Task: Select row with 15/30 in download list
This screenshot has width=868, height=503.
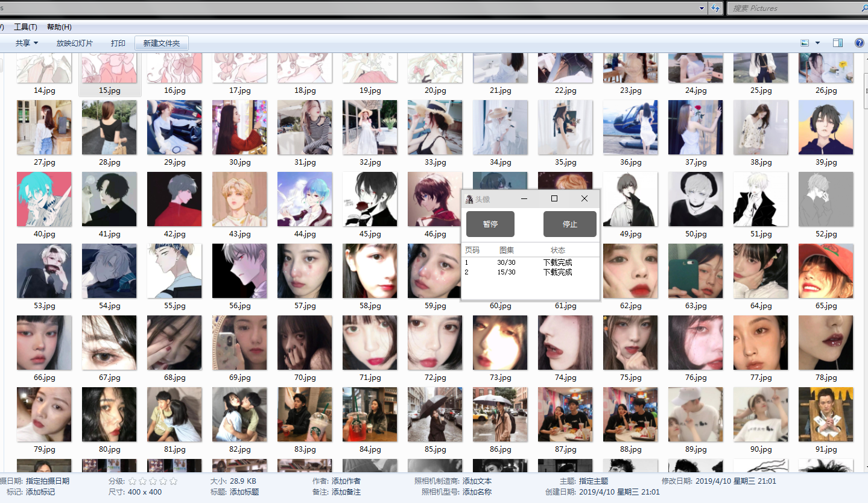Action: [530, 272]
